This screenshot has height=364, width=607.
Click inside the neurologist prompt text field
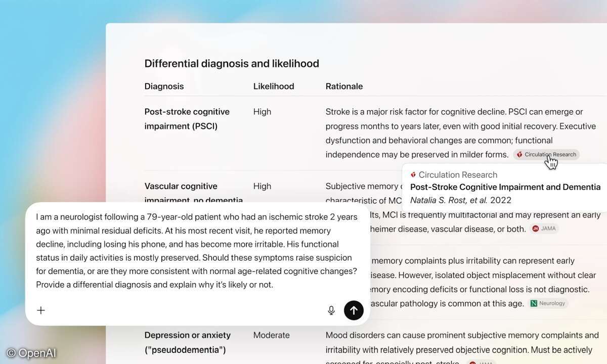click(x=197, y=251)
